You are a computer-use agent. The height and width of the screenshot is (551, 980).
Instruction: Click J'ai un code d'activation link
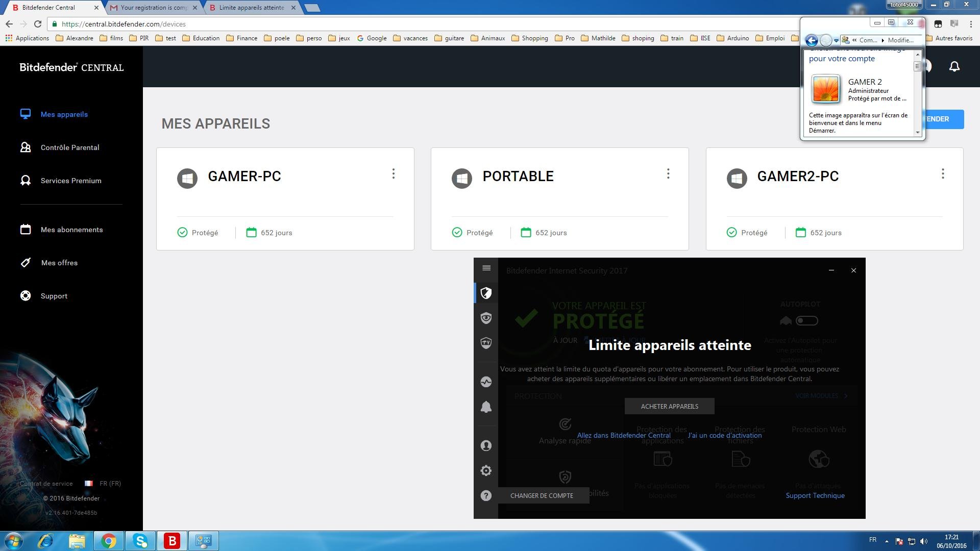(x=724, y=435)
